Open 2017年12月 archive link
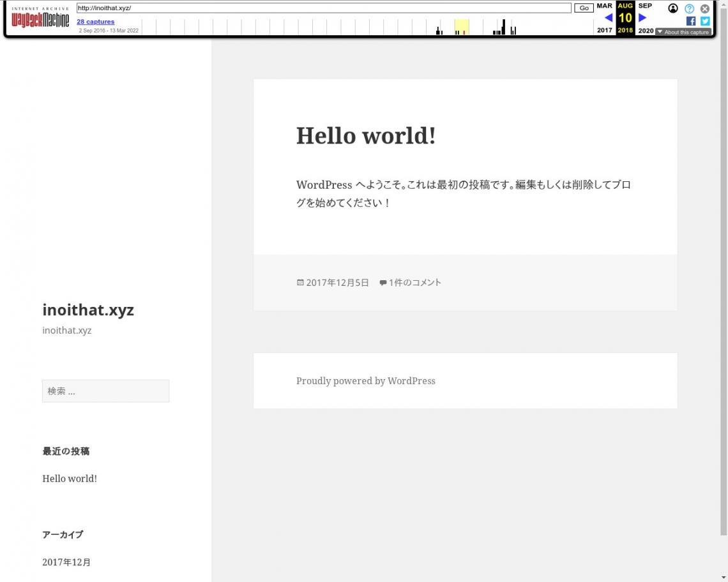 tap(66, 562)
